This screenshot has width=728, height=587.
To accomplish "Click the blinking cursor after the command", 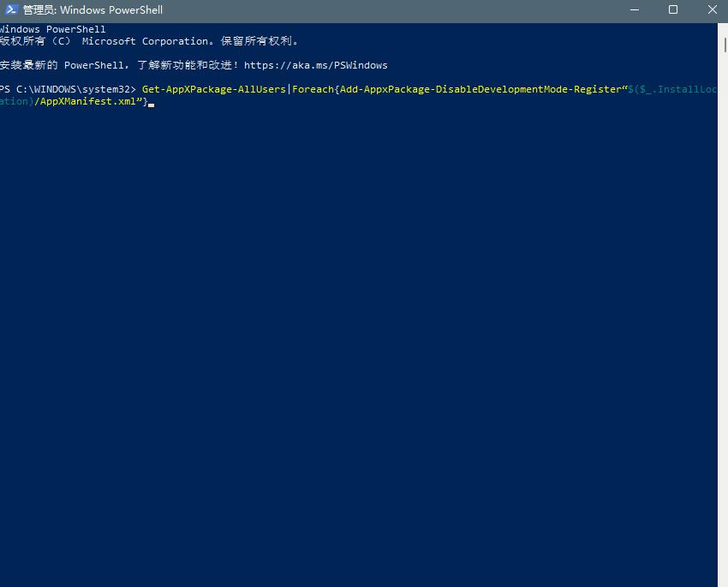I will [x=151, y=103].
